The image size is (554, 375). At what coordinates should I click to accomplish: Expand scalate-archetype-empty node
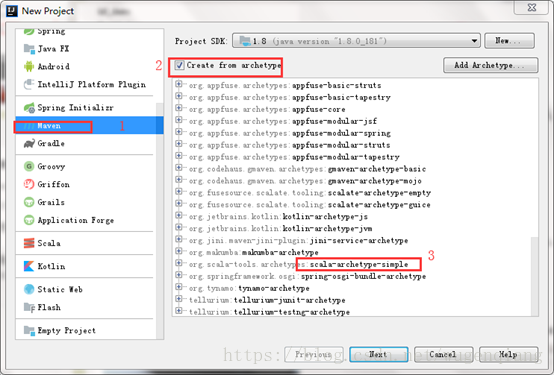coord(179,192)
